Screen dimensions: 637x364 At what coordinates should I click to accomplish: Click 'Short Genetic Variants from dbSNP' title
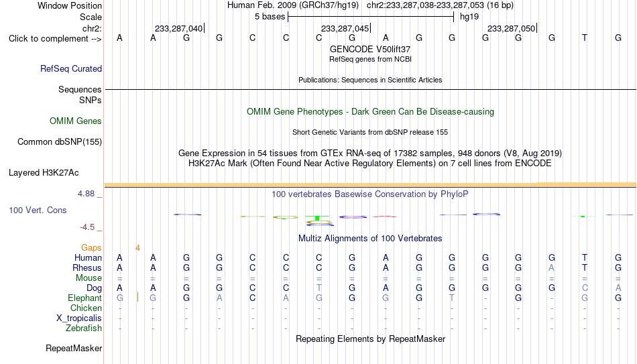[370, 133]
